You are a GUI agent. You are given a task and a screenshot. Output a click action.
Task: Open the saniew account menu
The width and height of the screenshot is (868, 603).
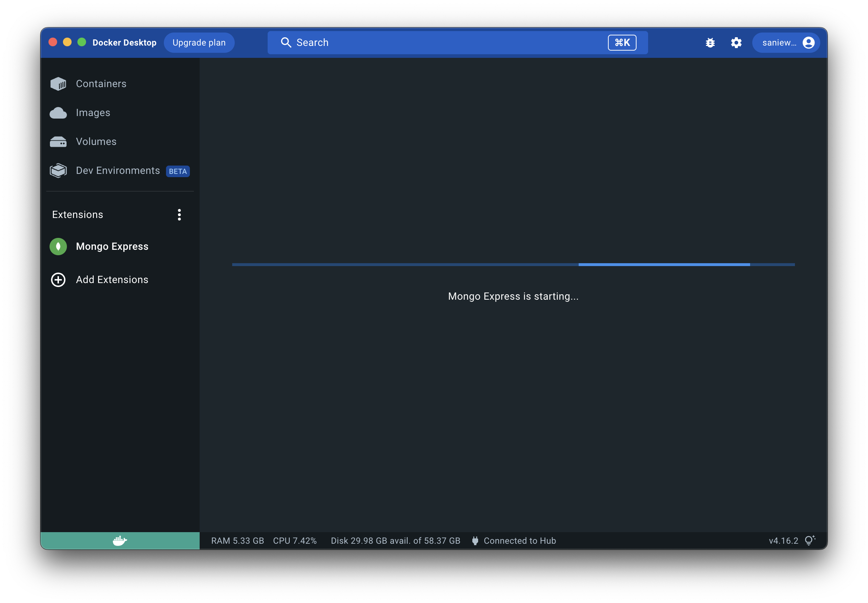(x=787, y=43)
